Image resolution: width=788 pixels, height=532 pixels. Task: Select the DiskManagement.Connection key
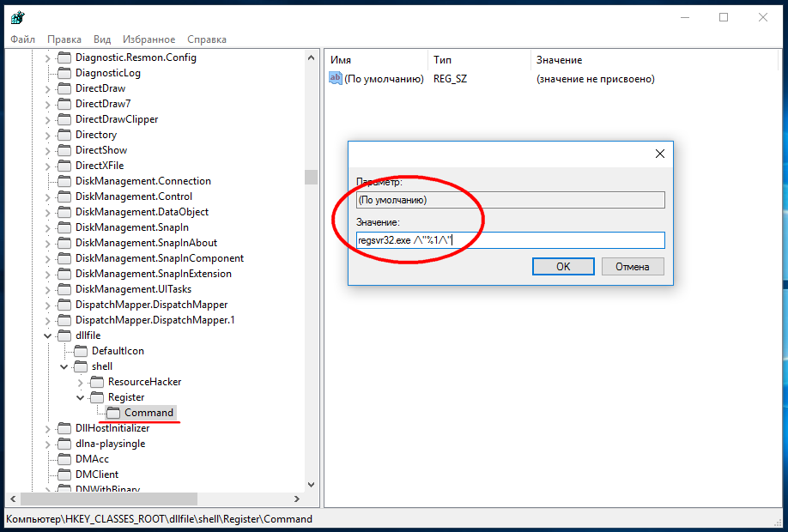coord(143,181)
